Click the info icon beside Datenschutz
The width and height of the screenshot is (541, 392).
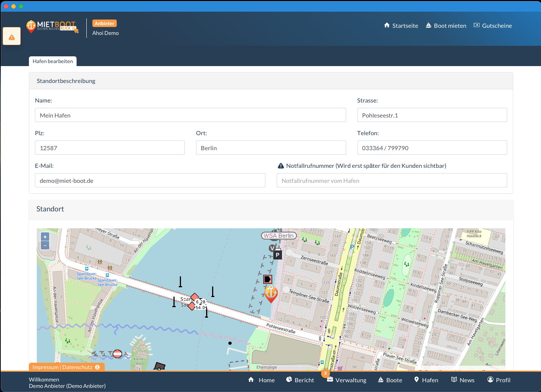pyautogui.click(x=97, y=367)
